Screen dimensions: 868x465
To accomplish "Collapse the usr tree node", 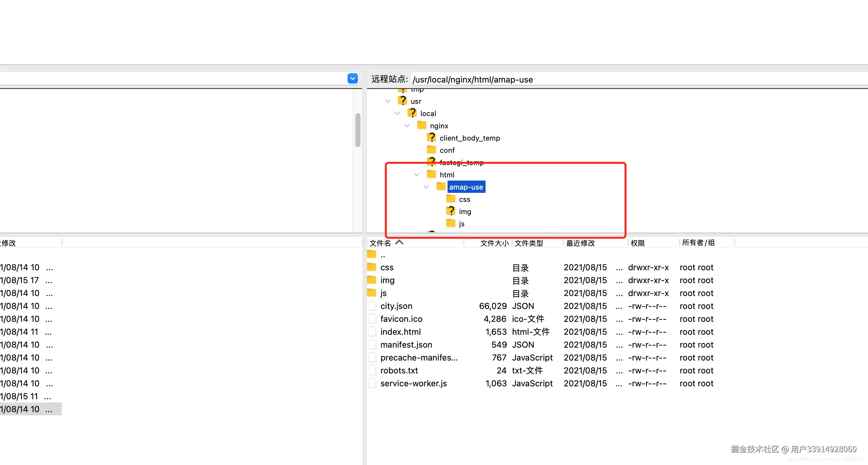I will pos(388,101).
